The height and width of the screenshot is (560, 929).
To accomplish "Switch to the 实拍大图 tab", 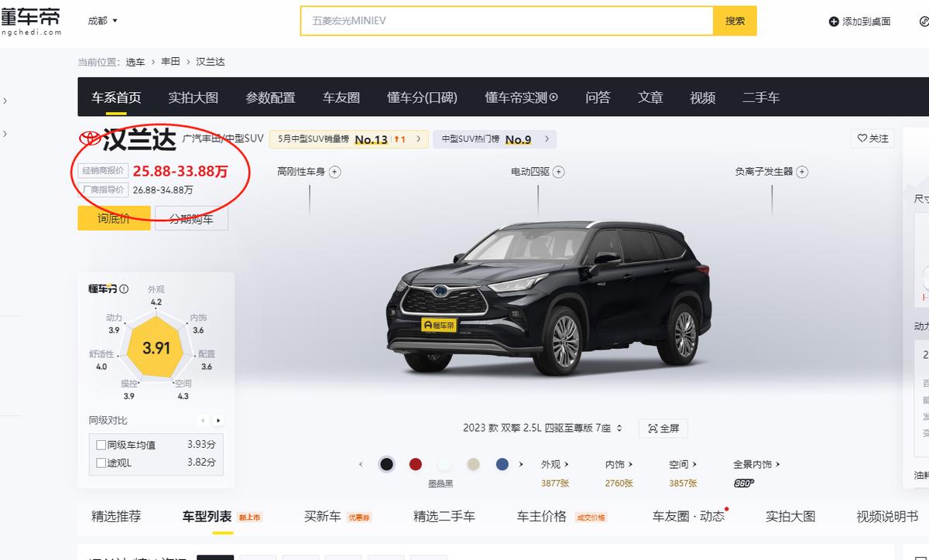I will (194, 97).
